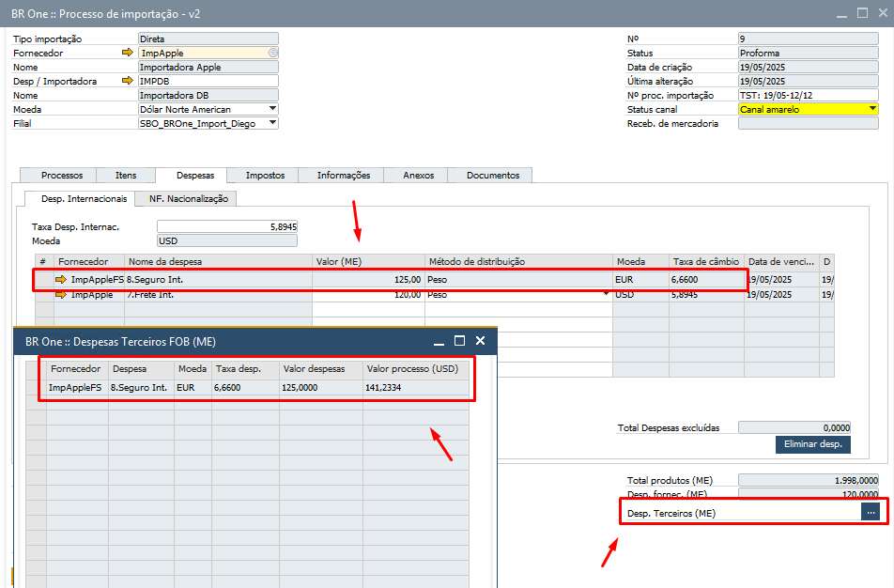Image resolution: width=894 pixels, height=588 pixels.
Task: Expand the Moeda dropdown
Action: [x=272, y=109]
